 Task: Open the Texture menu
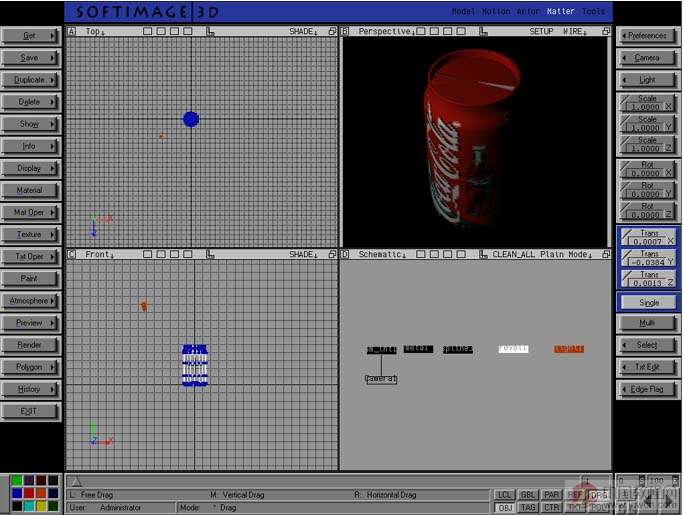pyautogui.click(x=30, y=235)
